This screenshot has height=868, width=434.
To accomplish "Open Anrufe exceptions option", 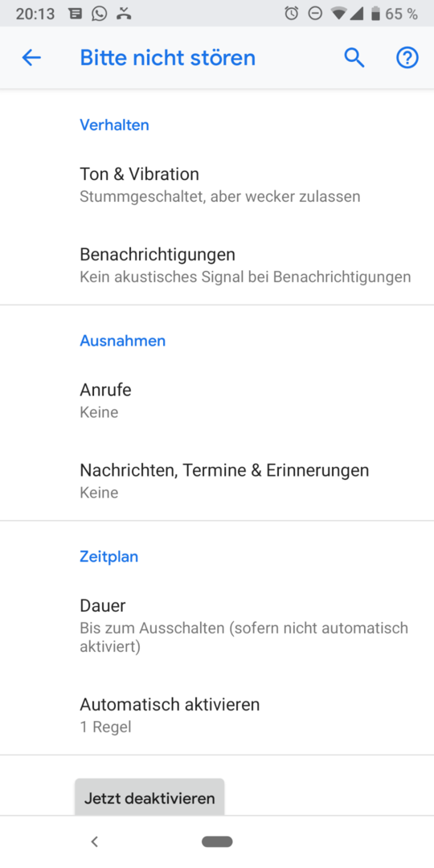I will (x=217, y=401).
